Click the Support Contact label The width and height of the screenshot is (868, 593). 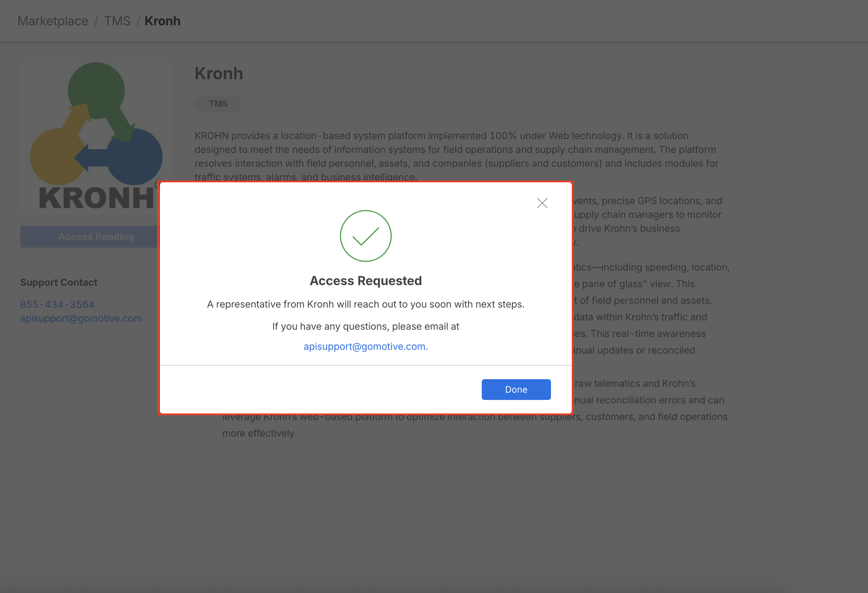pyautogui.click(x=58, y=282)
